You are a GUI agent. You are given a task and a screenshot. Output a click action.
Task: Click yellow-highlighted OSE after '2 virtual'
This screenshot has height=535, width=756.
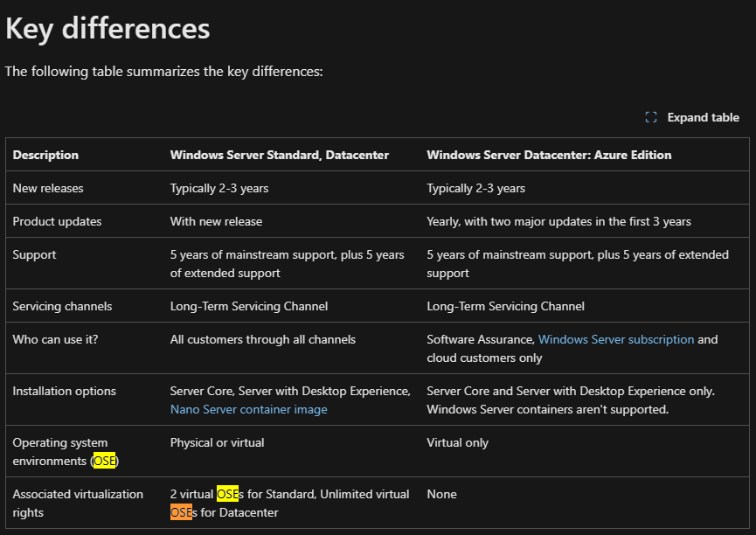coord(227,494)
